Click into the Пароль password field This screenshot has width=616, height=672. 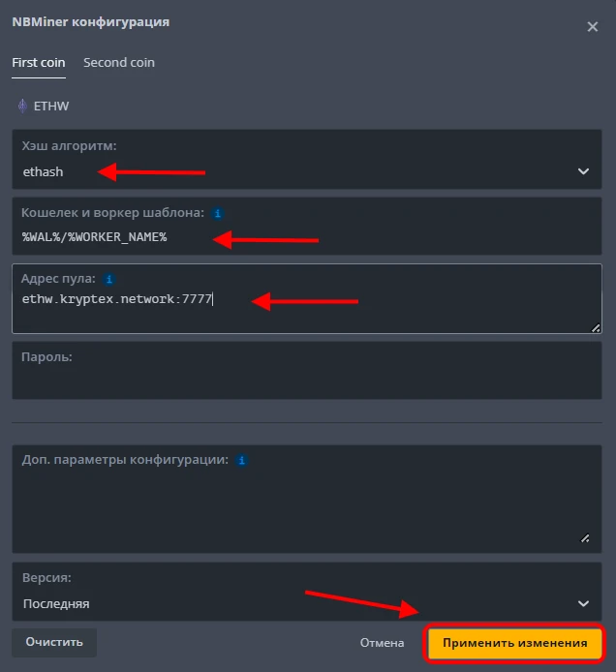306,379
